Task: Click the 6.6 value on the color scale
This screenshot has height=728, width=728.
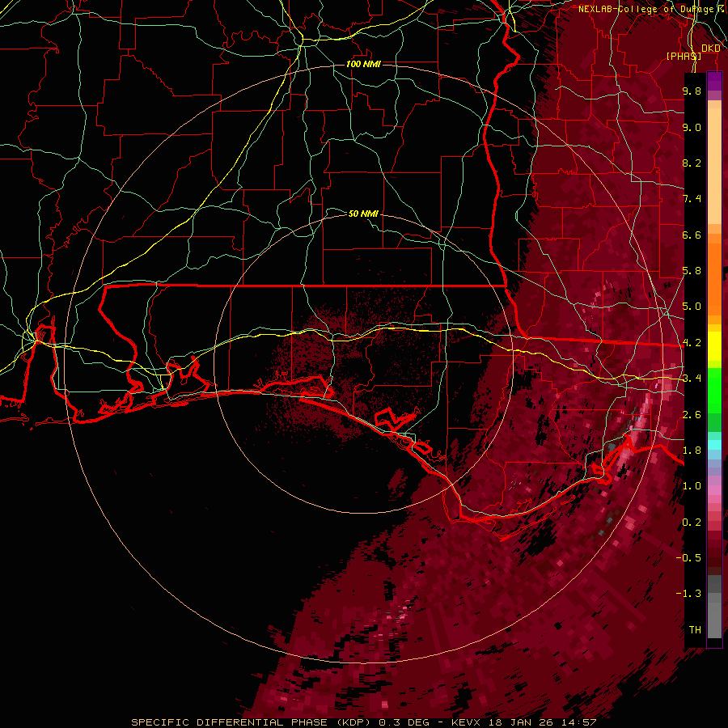Action: tap(692, 235)
